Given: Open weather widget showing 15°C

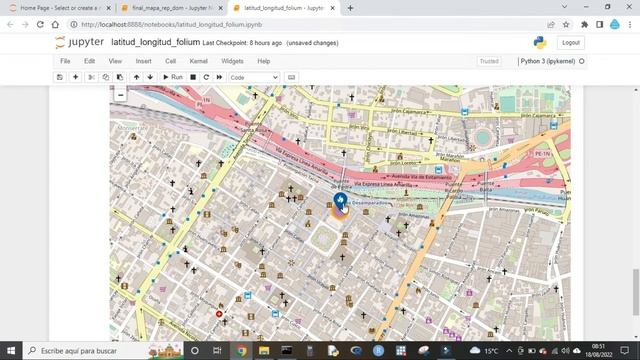Looking at the screenshot, I should (x=484, y=351).
